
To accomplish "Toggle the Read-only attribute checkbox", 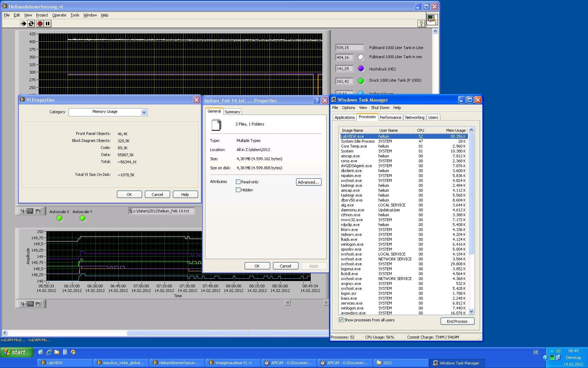I will (x=238, y=182).
